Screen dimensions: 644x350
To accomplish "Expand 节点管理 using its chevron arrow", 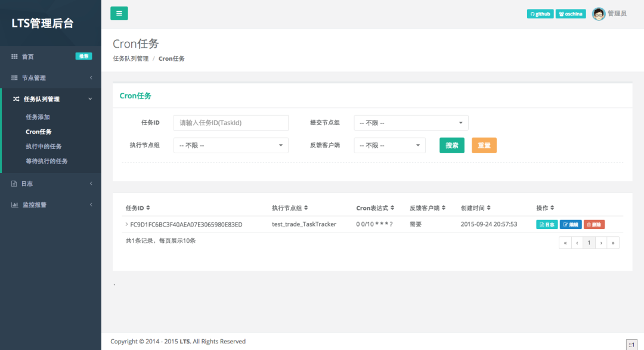I will [x=91, y=78].
